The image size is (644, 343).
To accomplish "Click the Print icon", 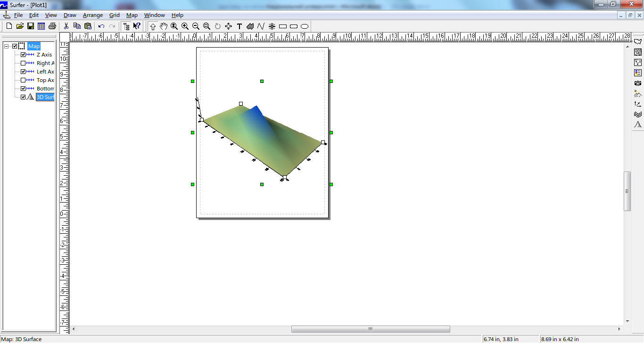I will (52, 26).
